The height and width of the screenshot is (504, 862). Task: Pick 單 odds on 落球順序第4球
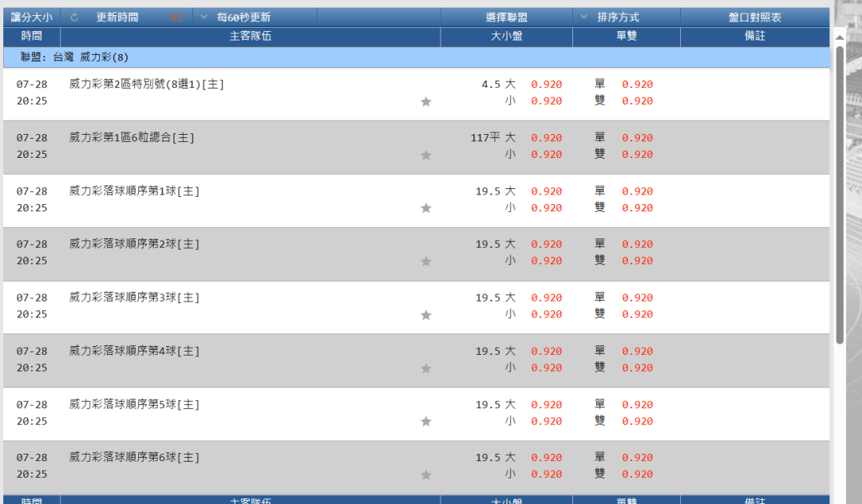(x=638, y=352)
